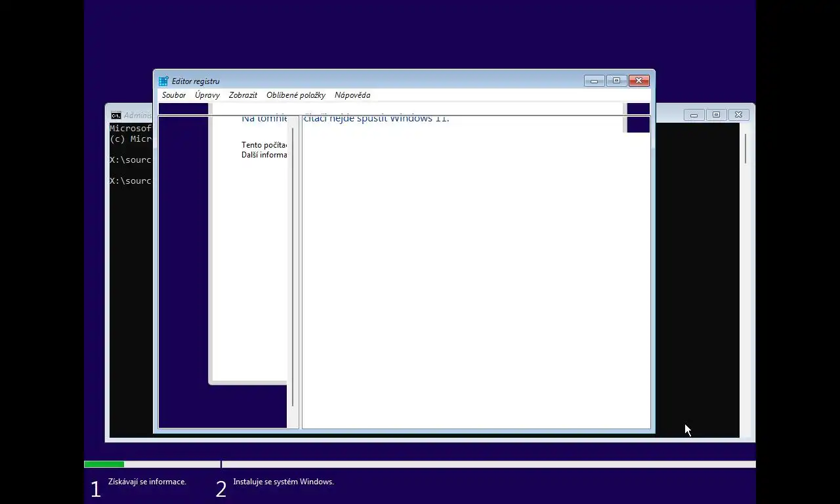The width and height of the screenshot is (840, 504).
Task: Close the Editor registru window
Action: (x=639, y=81)
